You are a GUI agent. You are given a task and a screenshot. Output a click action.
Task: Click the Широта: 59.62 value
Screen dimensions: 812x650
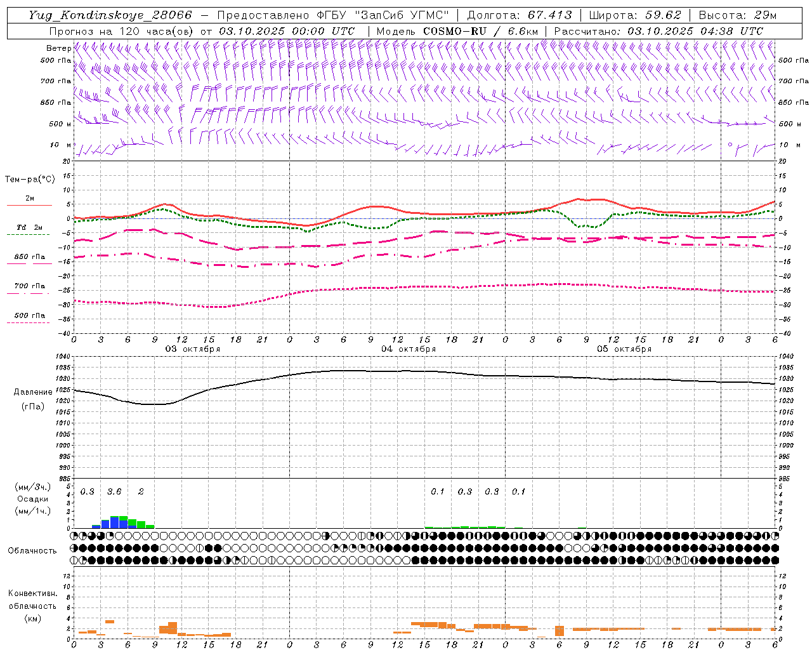point(635,15)
